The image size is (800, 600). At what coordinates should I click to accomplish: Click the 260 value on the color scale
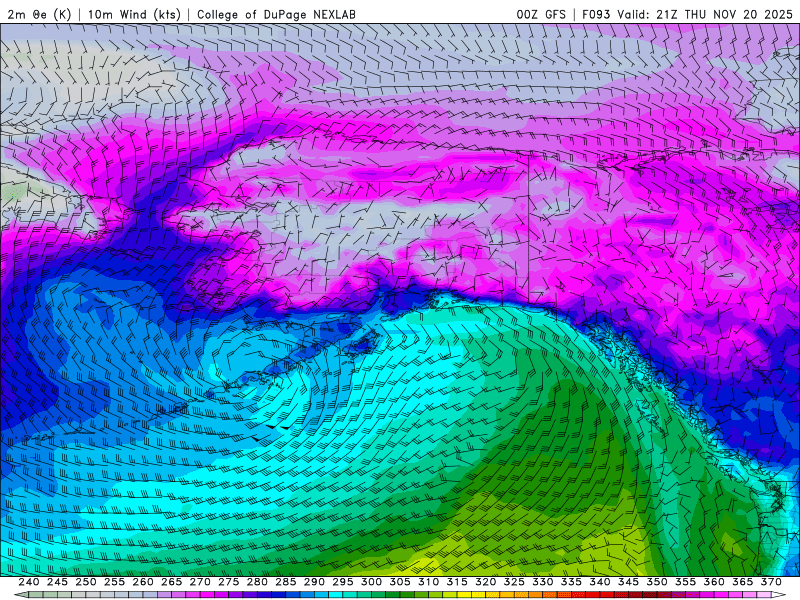[x=143, y=582]
